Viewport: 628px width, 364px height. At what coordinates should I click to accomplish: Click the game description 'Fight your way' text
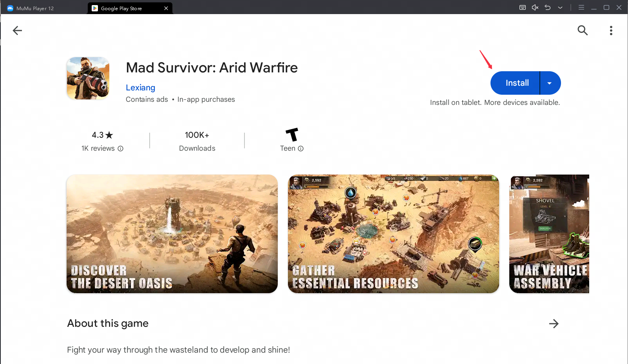coord(178,350)
